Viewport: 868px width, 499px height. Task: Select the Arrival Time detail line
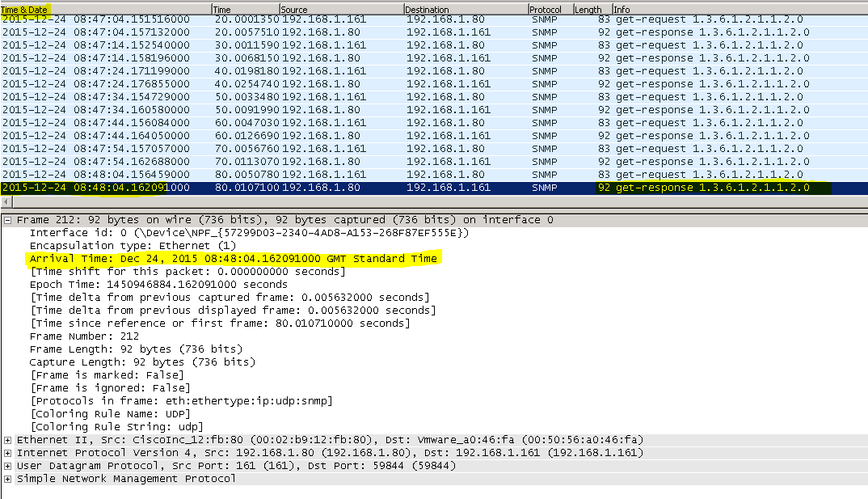point(233,259)
